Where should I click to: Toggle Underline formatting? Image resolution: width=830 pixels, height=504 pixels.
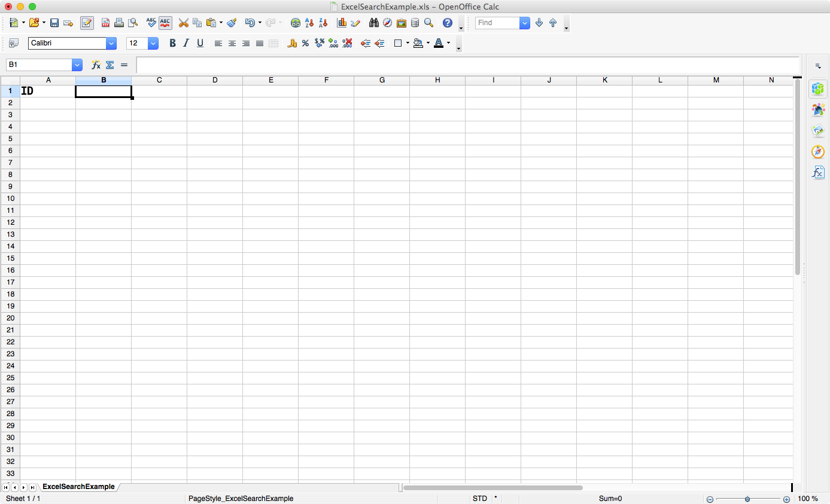pos(200,43)
